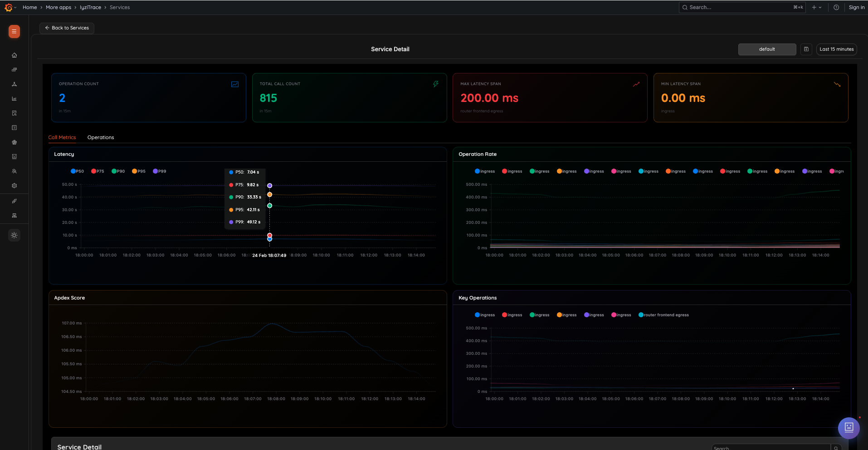868x450 pixels.
Task: Switch to the Operations tab
Action: (x=100, y=137)
